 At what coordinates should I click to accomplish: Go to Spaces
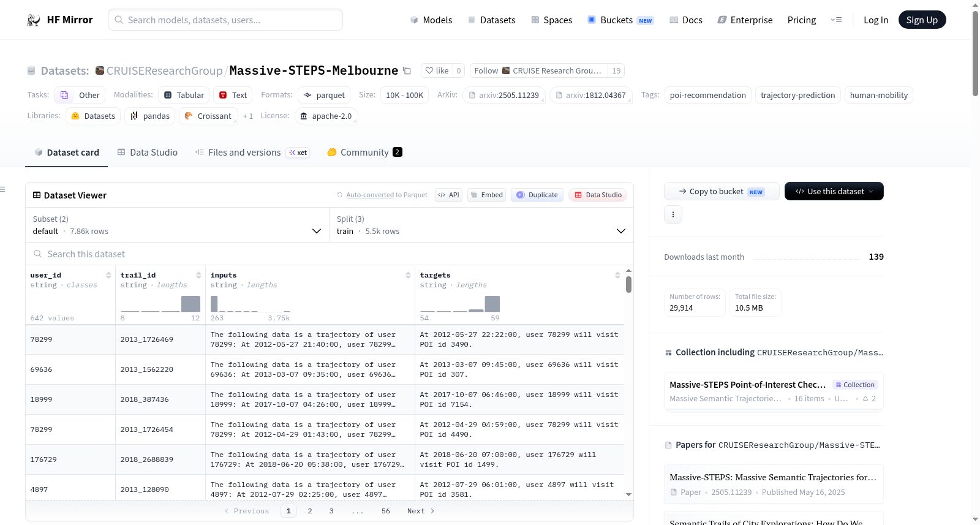point(551,20)
